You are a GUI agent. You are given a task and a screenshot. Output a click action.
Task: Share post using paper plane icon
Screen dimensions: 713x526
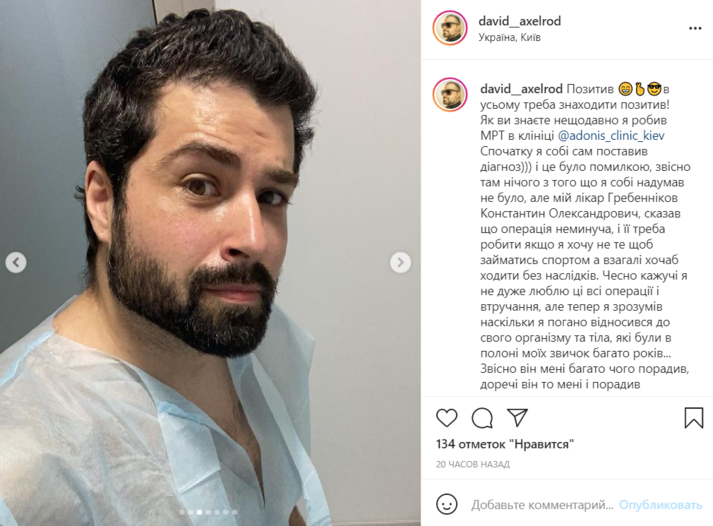pos(517,417)
